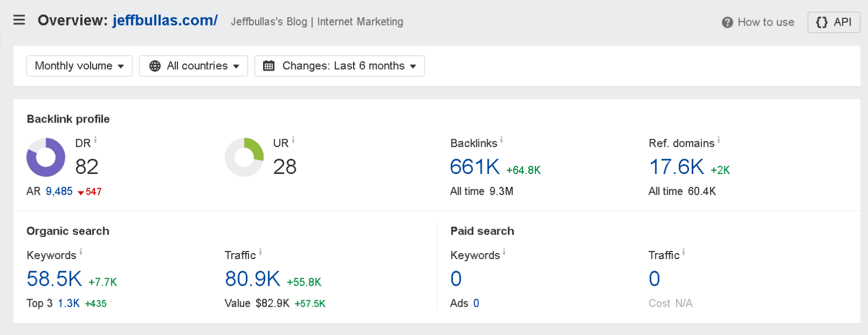The height and width of the screenshot is (335, 868).
Task: Click the Jeffbullas's Blog page title text
Action: tap(317, 22)
